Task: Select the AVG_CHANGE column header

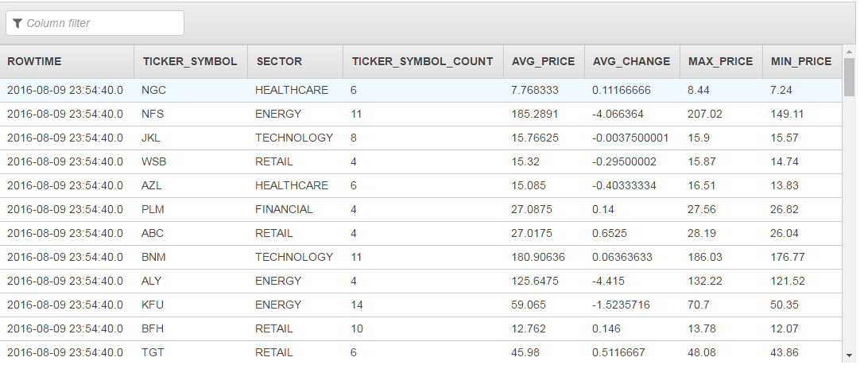Action: (631, 61)
